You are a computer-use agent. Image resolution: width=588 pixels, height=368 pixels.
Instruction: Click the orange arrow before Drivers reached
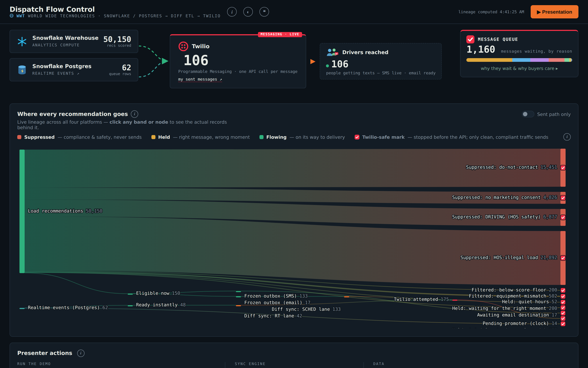pyautogui.click(x=313, y=62)
